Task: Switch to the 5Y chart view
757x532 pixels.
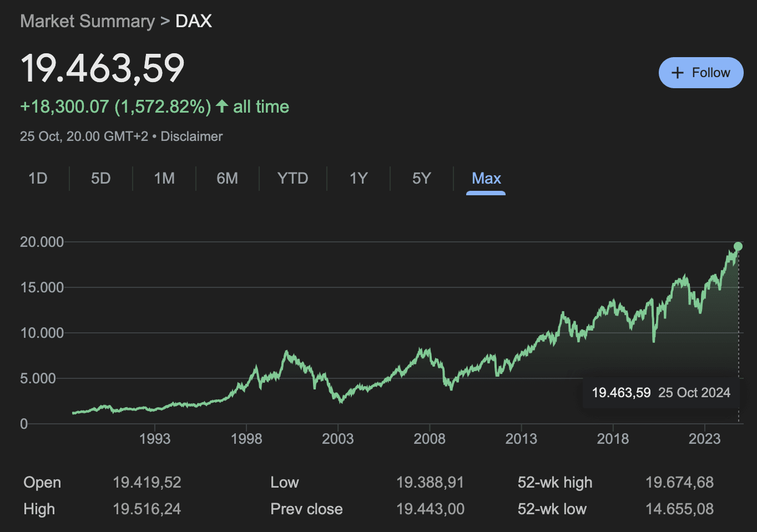Action: pyautogui.click(x=422, y=178)
